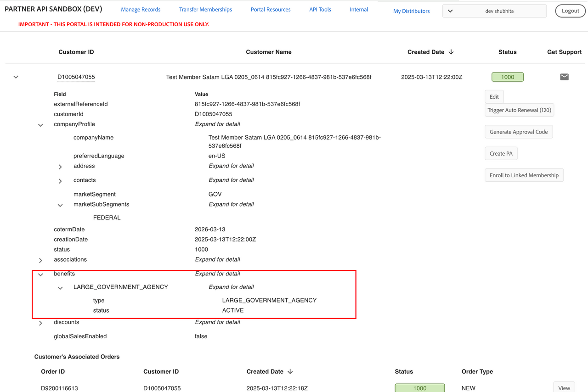The height and width of the screenshot is (392, 588).
Task: Open customer ID link D1005047055
Action: tap(76, 77)
